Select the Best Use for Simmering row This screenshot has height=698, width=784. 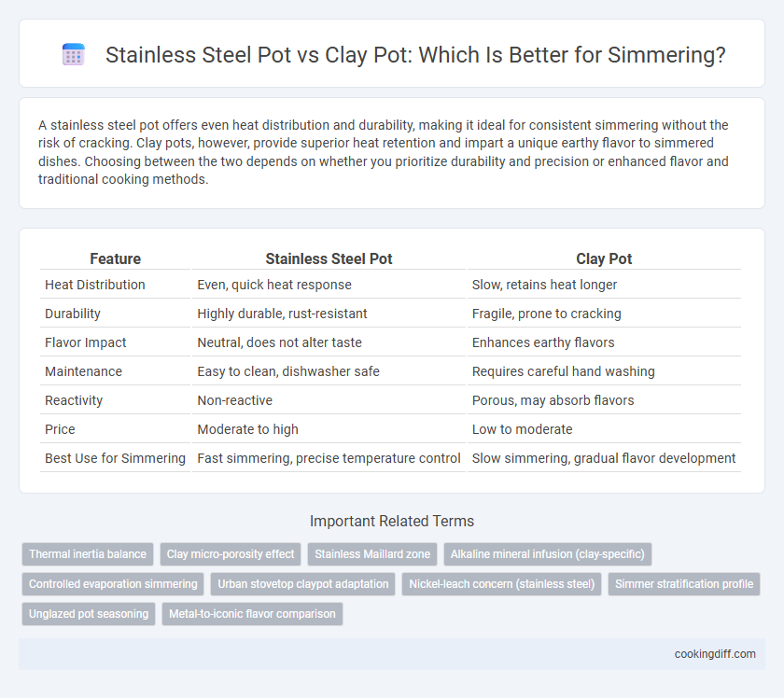[x=390, y=458]
